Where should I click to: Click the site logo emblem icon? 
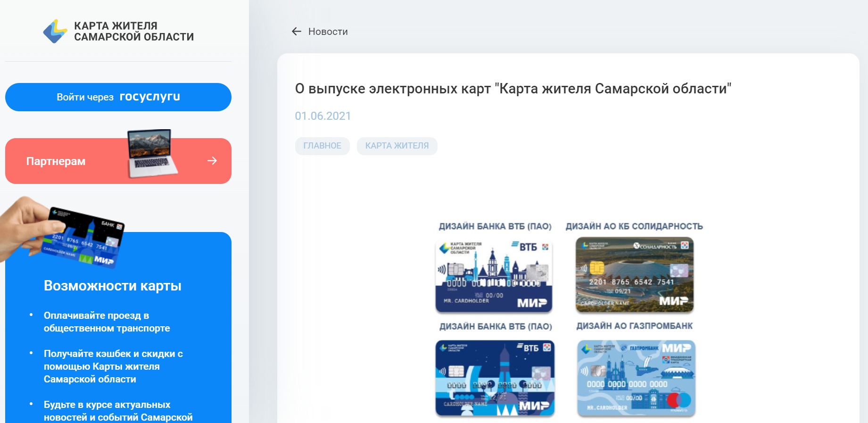(x=55, y=31)
